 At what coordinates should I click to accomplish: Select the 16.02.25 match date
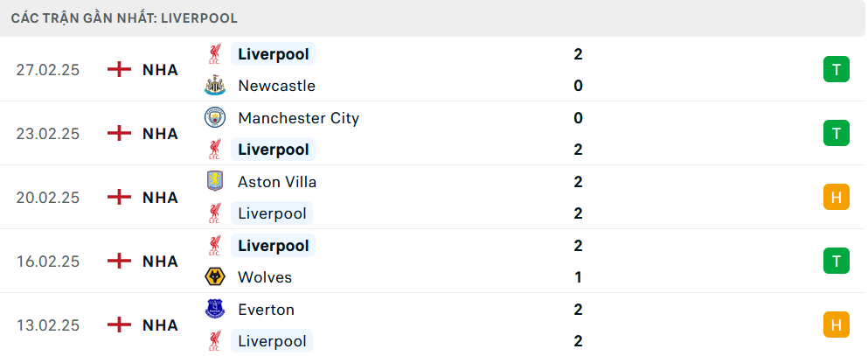click(48, 262)
